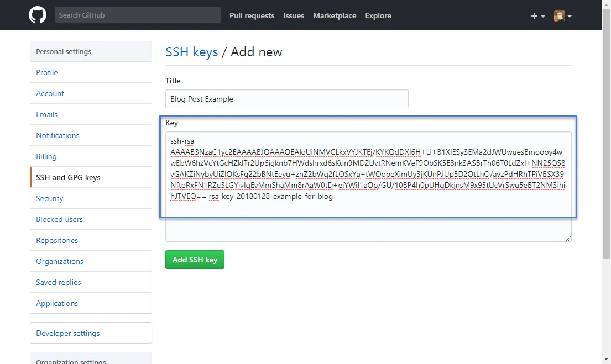Screen dimensions: 611x364
Task: Open the plus create-new dropdown
Action: click(x=537, y=16)
